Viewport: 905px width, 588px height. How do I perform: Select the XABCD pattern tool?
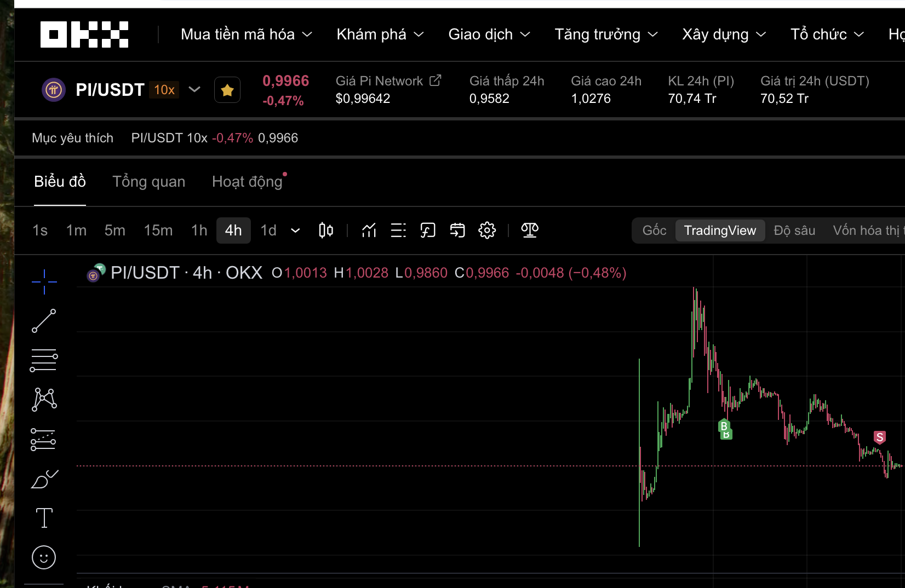[44, 400]
